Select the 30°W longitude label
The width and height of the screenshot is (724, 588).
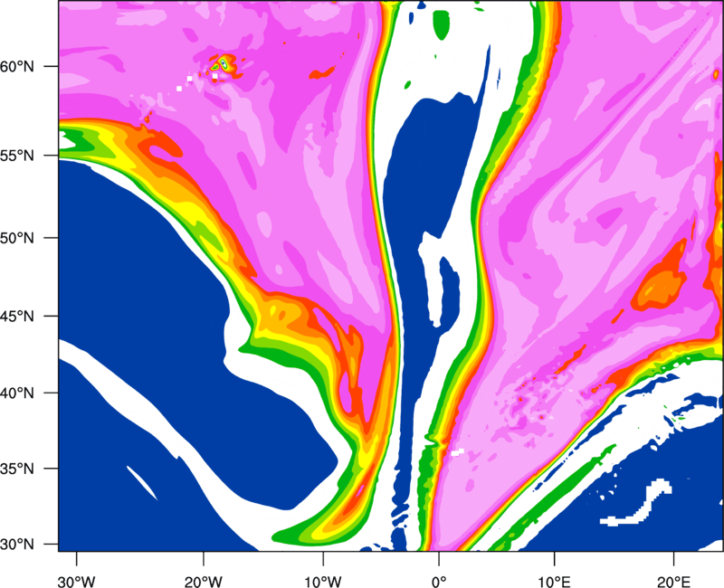point(76,582)
